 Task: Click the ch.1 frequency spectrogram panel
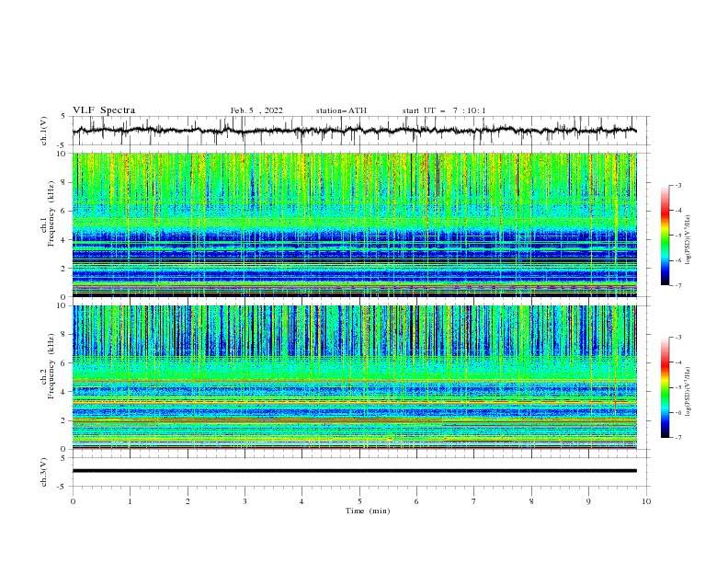tap(355, 224)
